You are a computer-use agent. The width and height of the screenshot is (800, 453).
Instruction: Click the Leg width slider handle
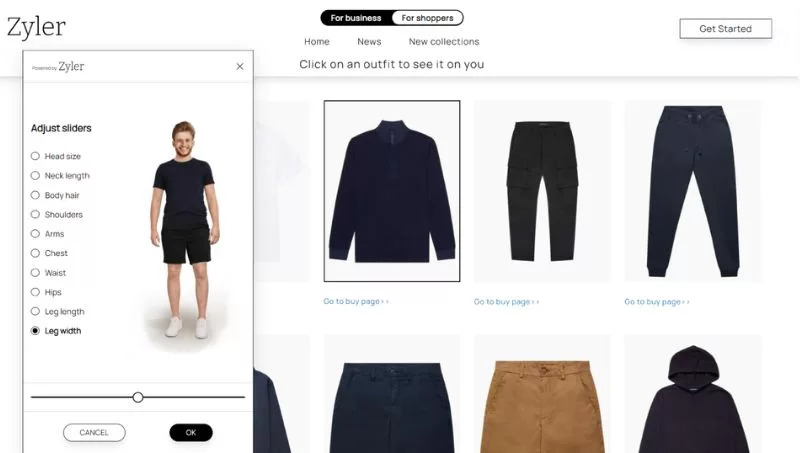tap(138, 397)
